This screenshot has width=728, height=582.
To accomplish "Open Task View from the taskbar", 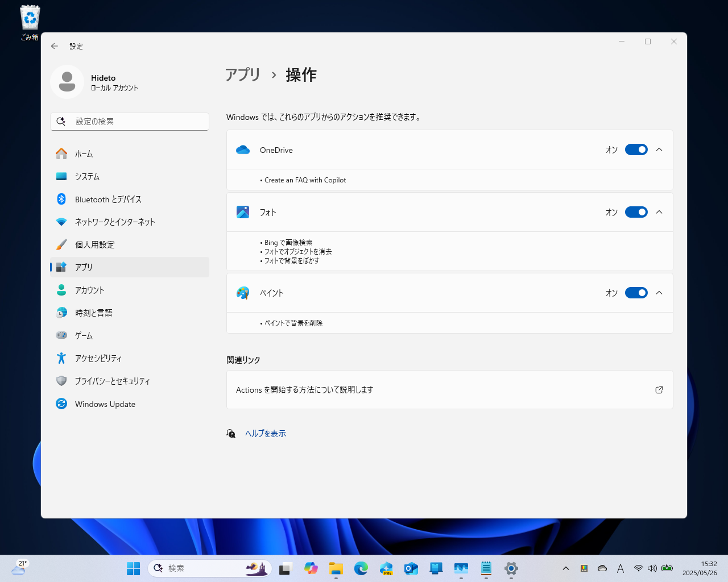I will (286, 568).
